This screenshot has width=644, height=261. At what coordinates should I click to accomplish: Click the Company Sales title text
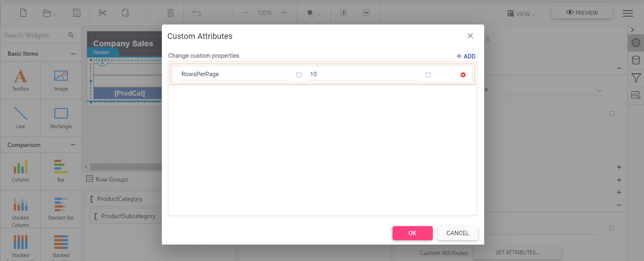[x=123, y=43]
